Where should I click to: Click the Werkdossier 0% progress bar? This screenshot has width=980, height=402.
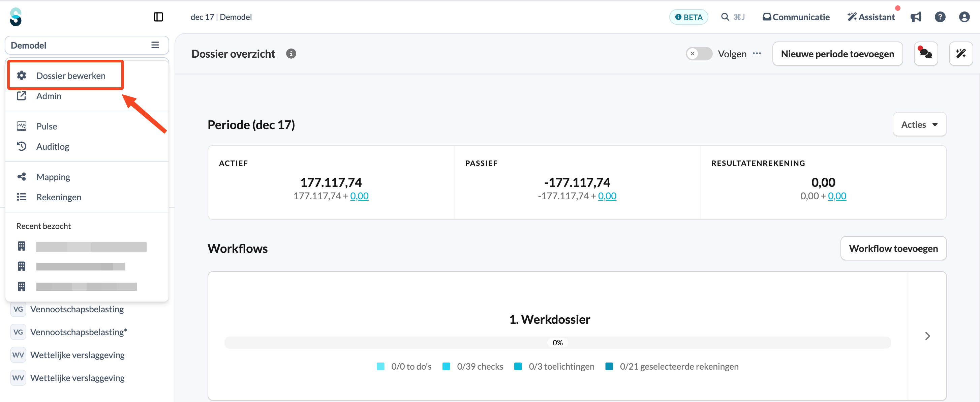[x=557, y=342]
